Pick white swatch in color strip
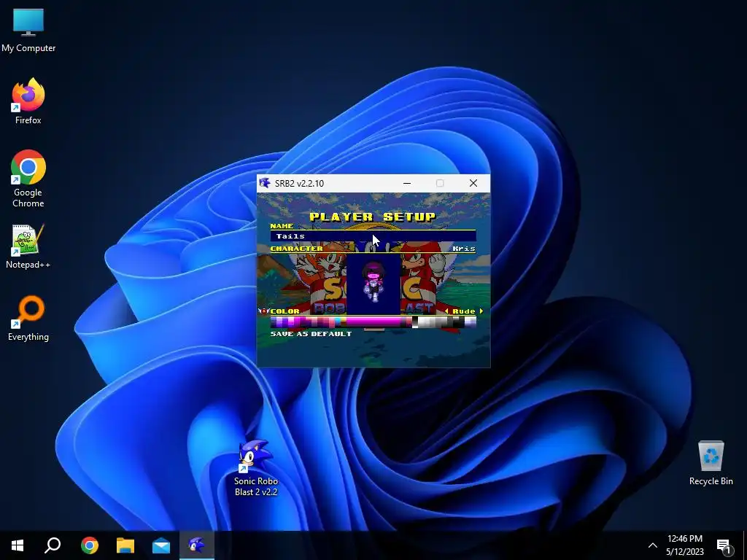The height and width of the screenshot is (560, 747). [421, 322]
